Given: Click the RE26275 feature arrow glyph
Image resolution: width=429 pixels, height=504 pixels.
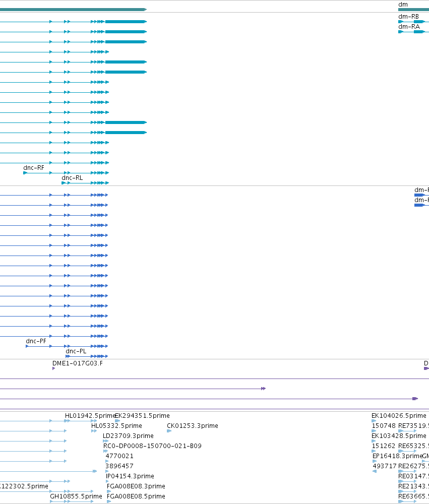Looking at the screenshot, I should point(407,471).
